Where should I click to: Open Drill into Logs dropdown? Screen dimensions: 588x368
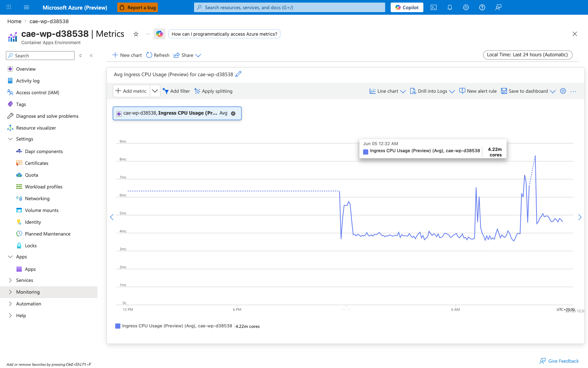click(432, 91)
